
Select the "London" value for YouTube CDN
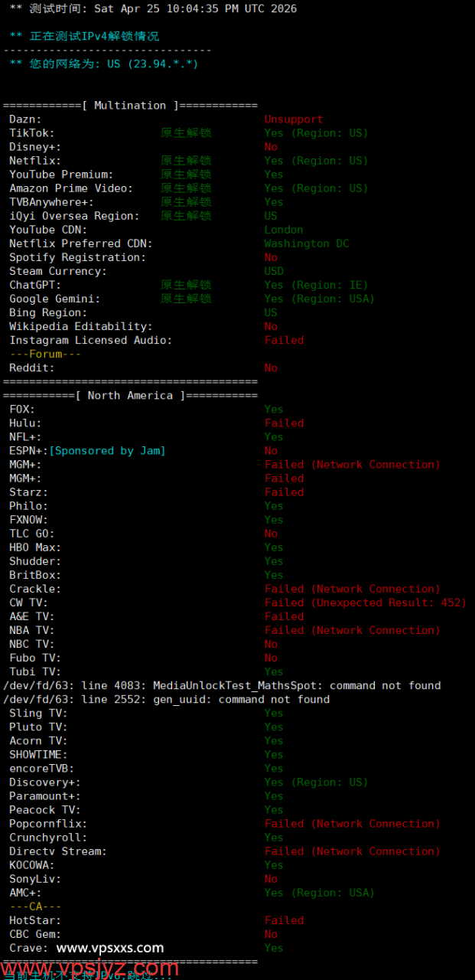(x=284, y=230)
